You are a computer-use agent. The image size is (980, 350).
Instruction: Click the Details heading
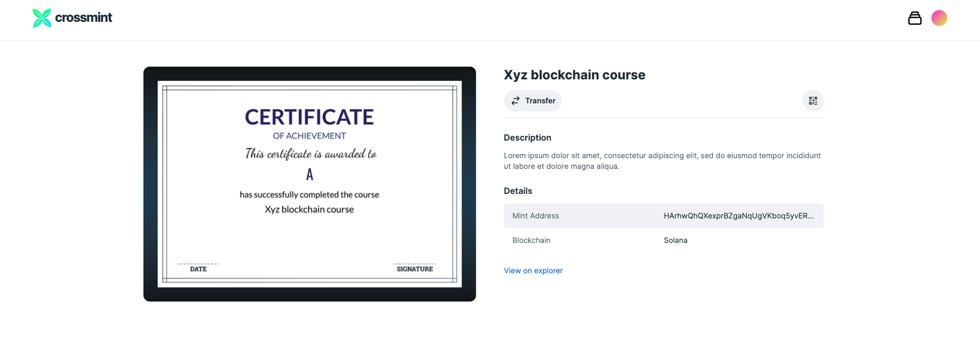pos(518,191)
